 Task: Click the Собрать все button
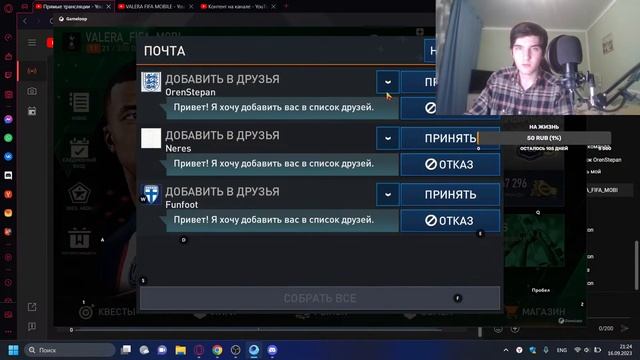320,298
